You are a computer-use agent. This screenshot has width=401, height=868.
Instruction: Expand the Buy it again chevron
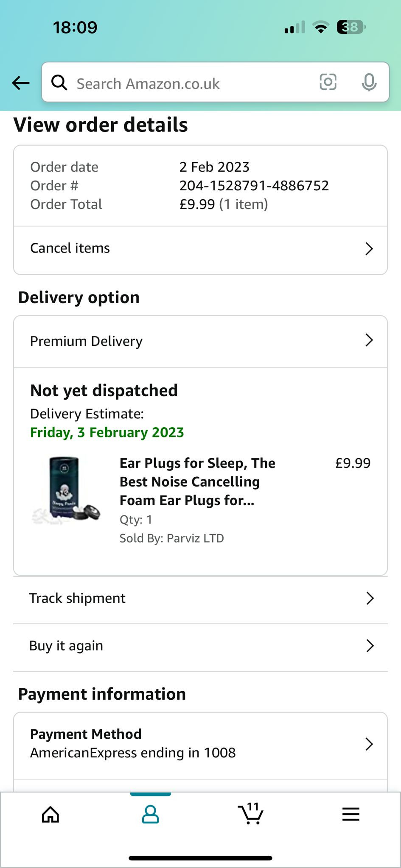(370, 645)
